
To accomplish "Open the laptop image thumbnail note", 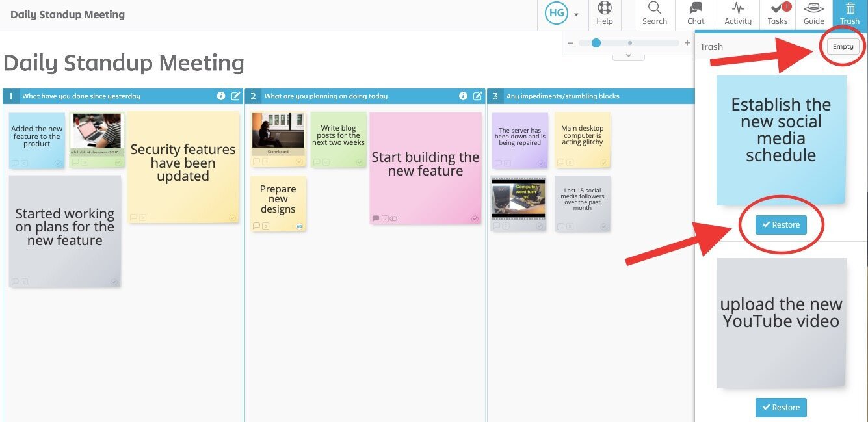I will click(97, 133).
